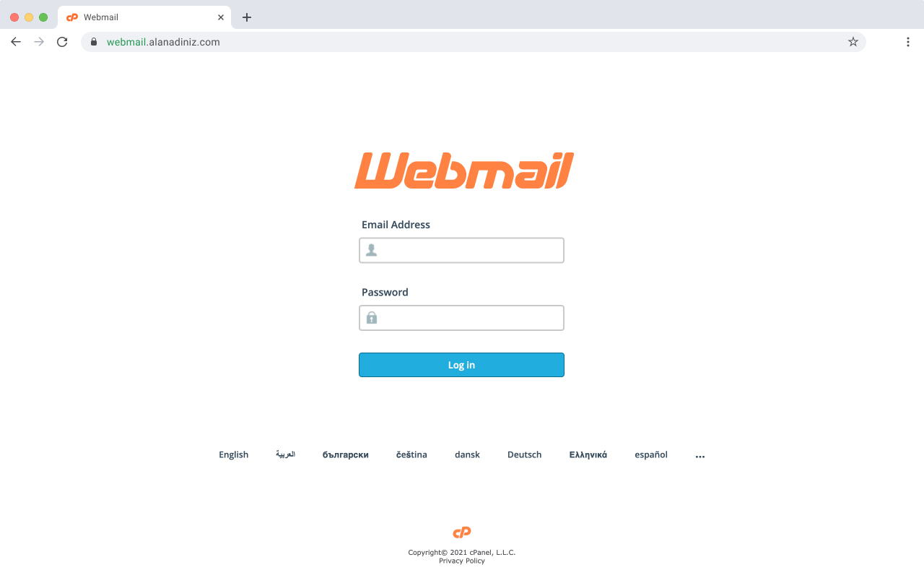Show more languages via the ellipsis

point(700,456)
